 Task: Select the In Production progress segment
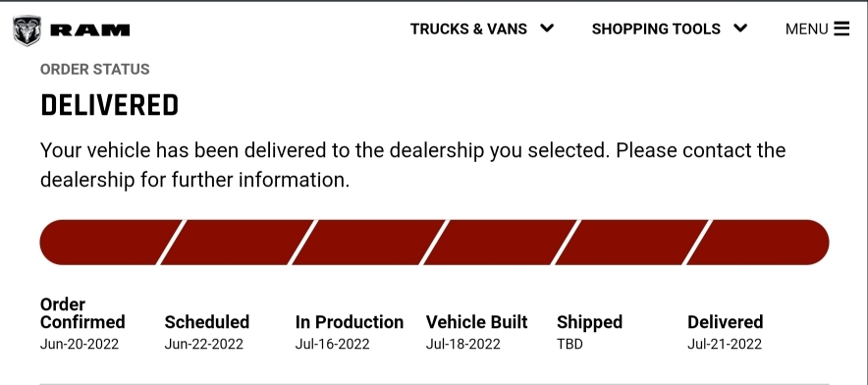(x=368, y=242)
